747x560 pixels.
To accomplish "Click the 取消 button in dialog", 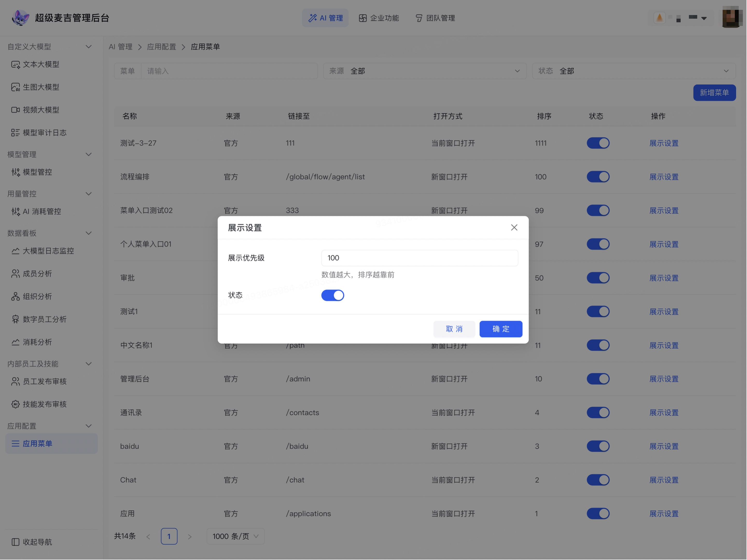I will (454, 329).
